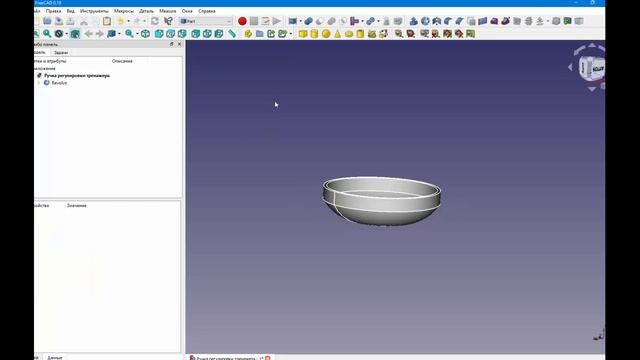
Task: Set the right view icon
Action: click(x=182, y=34)
